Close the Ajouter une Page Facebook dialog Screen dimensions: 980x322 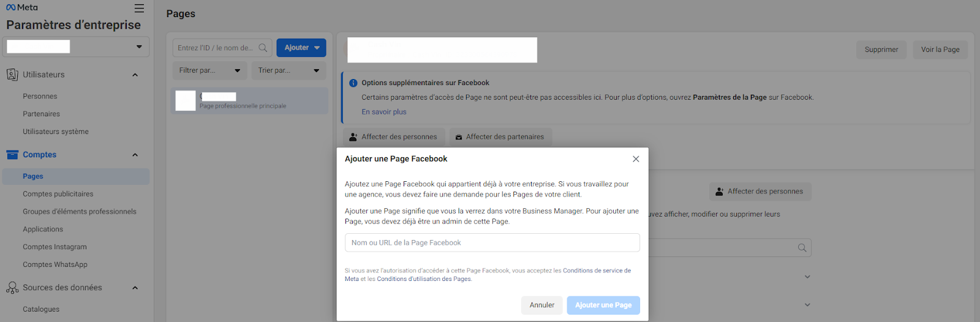[636, 159]
